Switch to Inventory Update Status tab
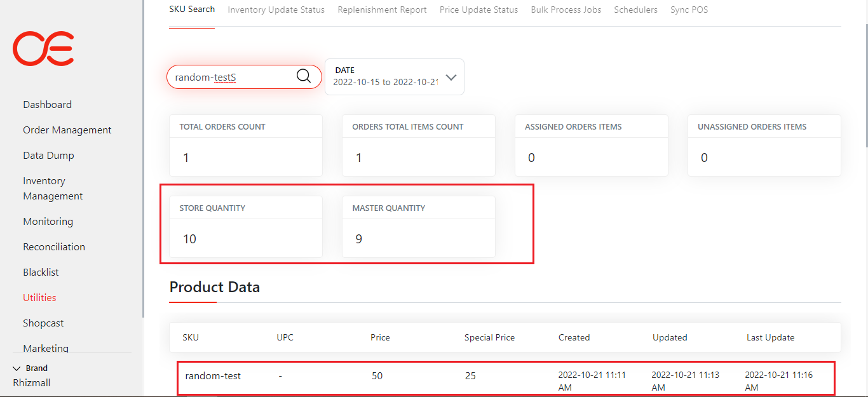Image resolution: width=868 pixels, height=397 pixels. [276, 10]
